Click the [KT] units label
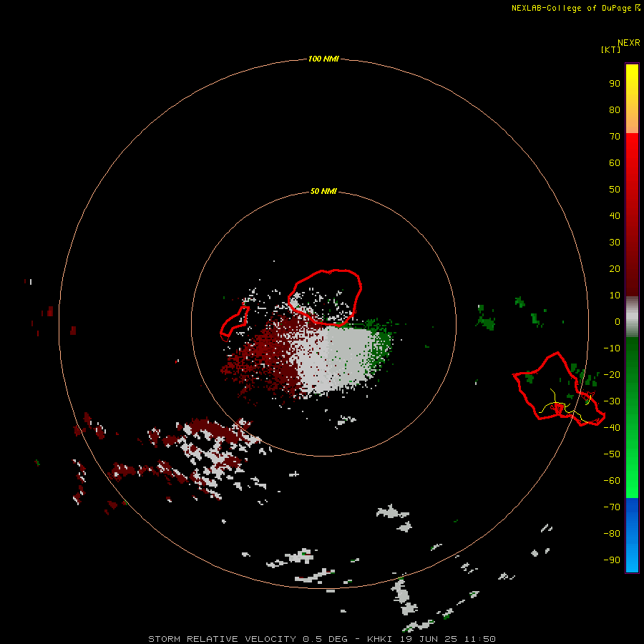Screen dimensions: 644x644 coord(610,49)
